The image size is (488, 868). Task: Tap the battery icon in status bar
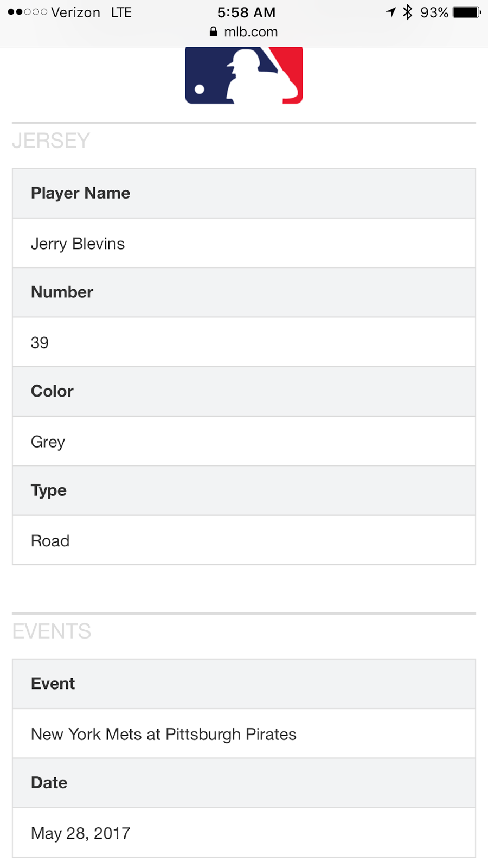467,12
